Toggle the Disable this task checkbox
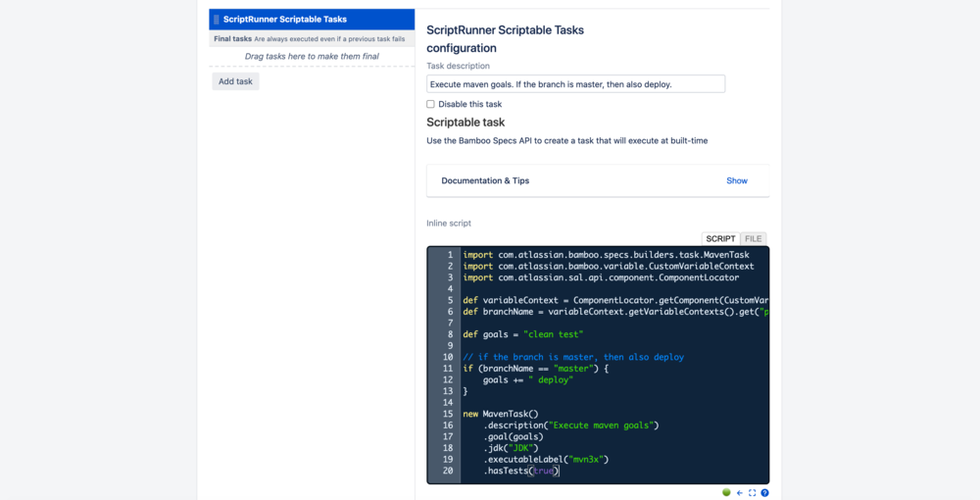This screenshot has height=500, width=980. pos(430,104)
